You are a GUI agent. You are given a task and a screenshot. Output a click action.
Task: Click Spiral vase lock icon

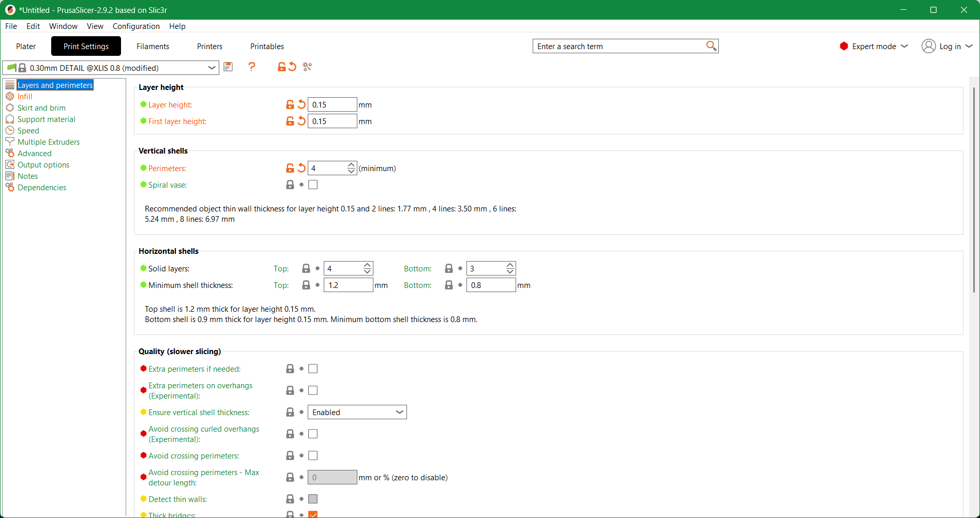[290, 185]
